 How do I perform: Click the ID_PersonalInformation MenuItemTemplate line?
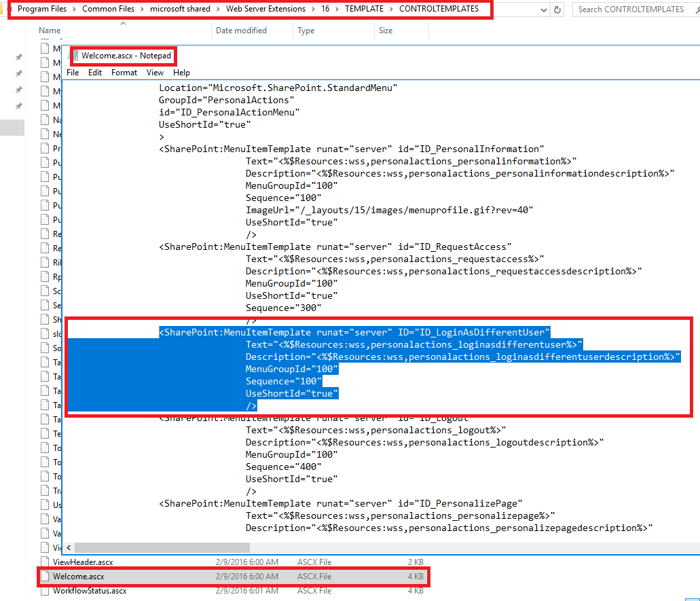pos(351,149)
